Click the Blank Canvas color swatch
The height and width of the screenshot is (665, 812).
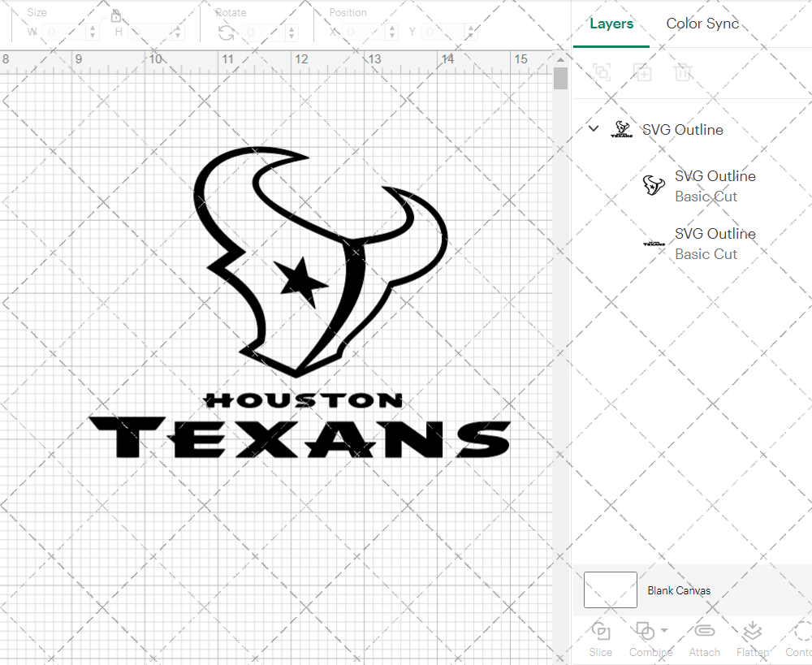[x=610, y=590]
